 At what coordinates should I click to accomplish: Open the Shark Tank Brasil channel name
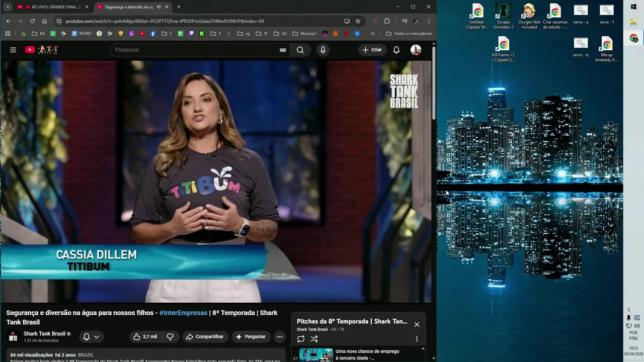(x=44, y=334)
